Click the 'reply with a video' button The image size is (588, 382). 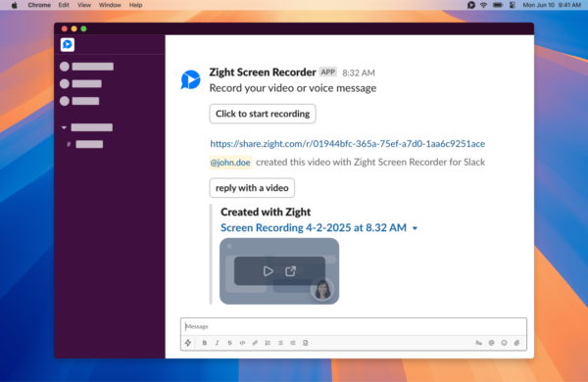point(252,188)
